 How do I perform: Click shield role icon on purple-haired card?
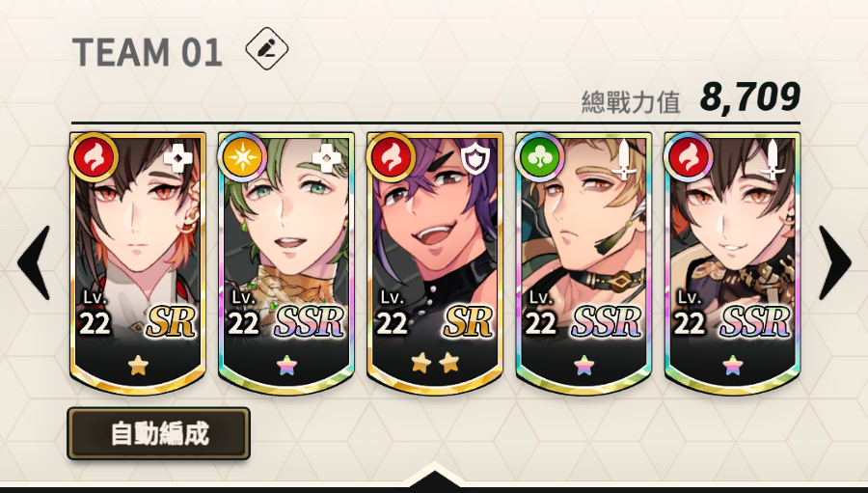[x=475, y=158]
